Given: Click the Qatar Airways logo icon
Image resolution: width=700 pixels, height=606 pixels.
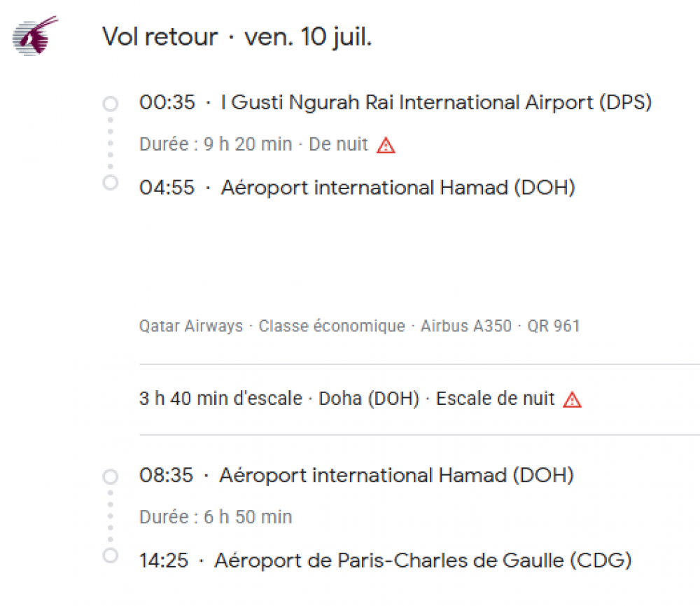Looking at the screenshot, I should click(x=35, y=36).
